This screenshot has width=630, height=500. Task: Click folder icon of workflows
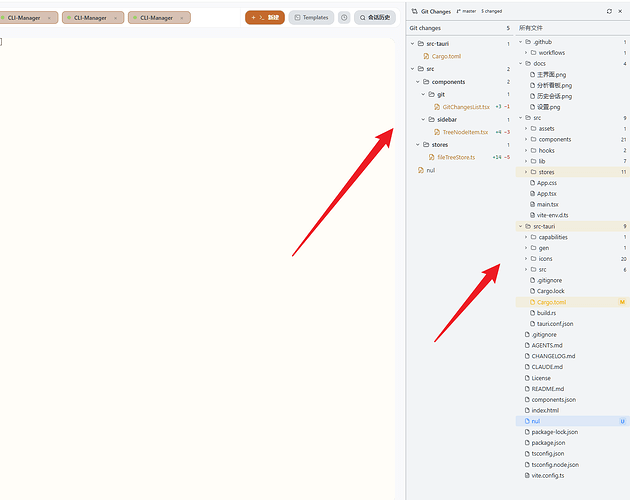tap(534, 53)
